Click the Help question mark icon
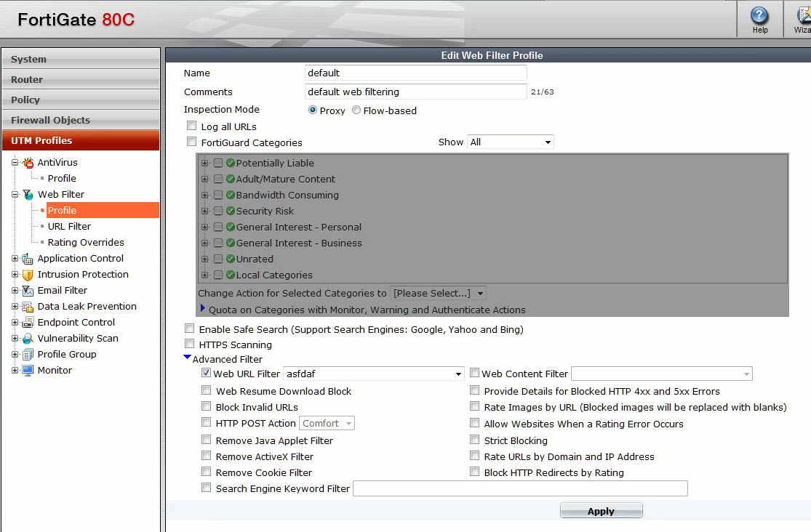 (x=759, y=15)
